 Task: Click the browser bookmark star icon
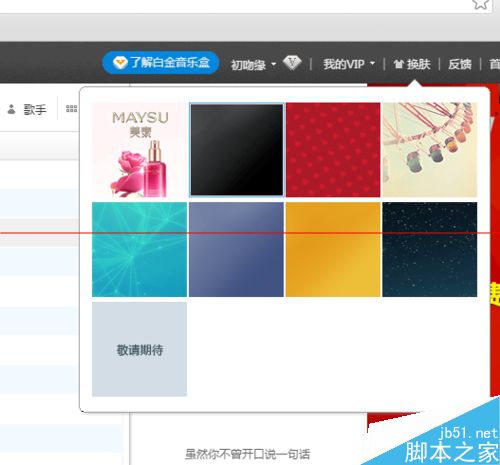(x=480, y=3)
